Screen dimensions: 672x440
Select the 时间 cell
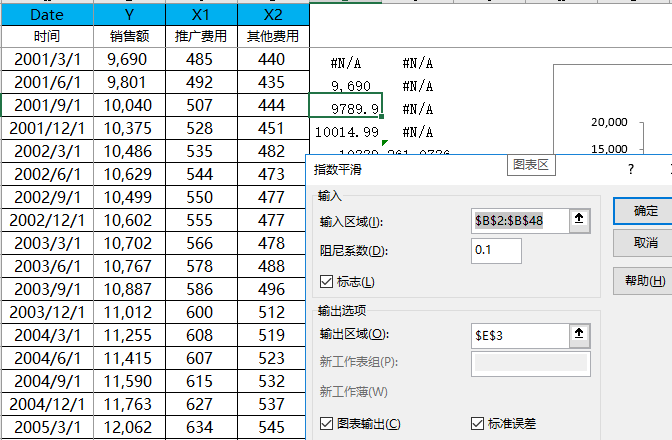[x=47, y=36]
